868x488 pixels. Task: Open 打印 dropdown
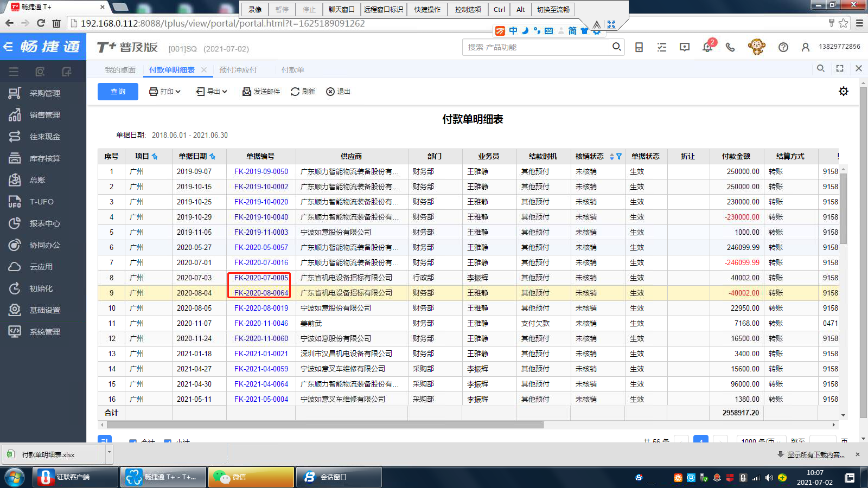[x=165, y=92]
